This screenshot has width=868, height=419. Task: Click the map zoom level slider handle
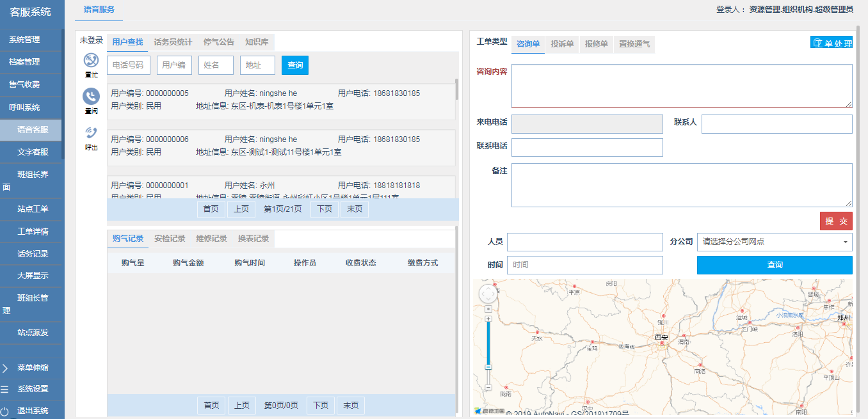[x=488, y=367]
